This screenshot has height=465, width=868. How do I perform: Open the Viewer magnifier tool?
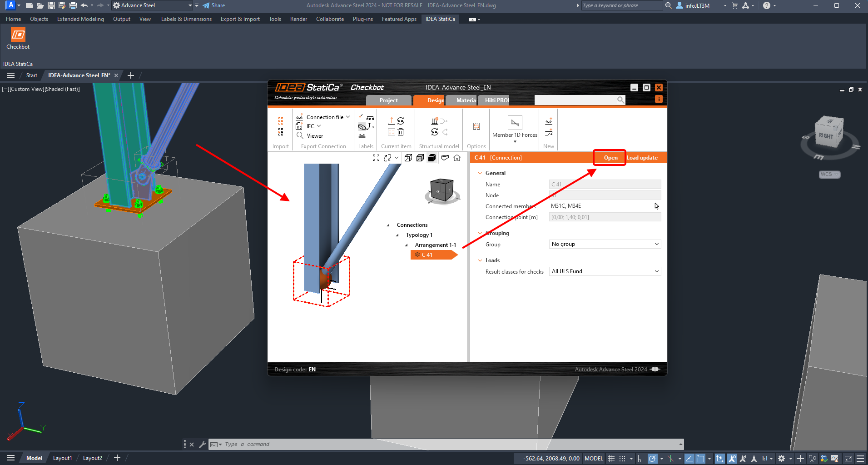pos(300,135)
